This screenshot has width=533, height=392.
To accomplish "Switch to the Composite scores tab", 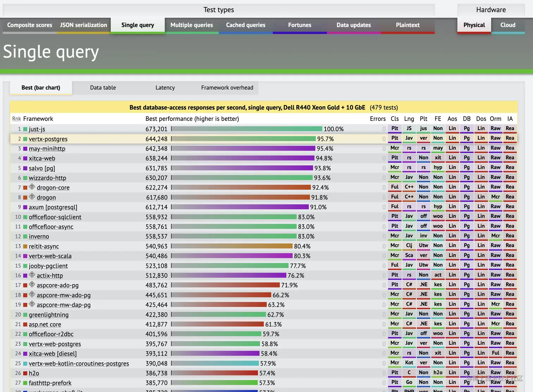I will pos(30,25).
